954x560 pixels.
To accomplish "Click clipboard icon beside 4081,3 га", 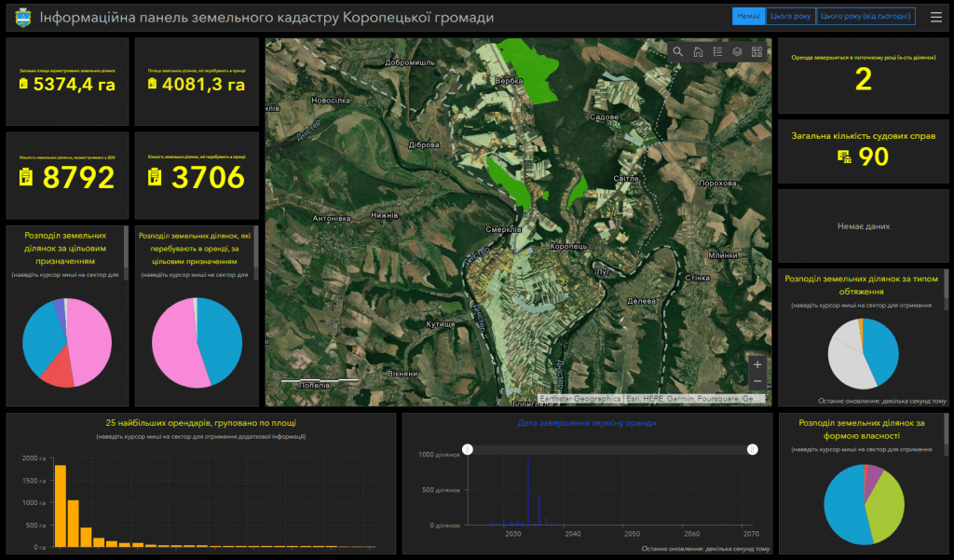I will (x=152, y=84).
